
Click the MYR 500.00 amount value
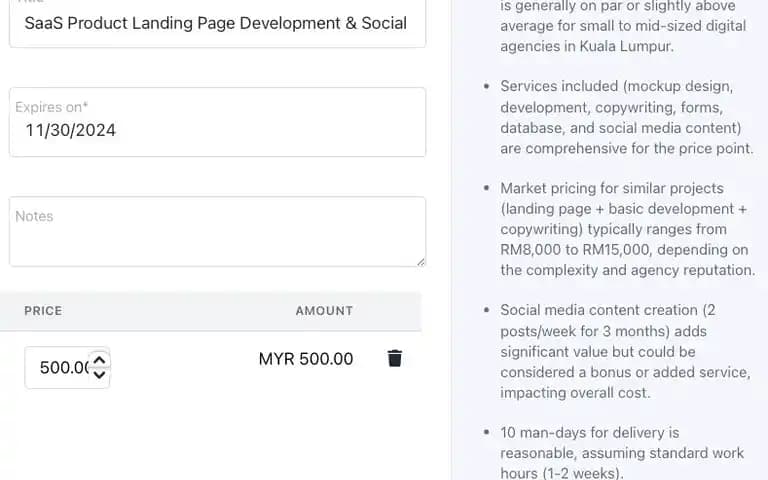(306, 359)
